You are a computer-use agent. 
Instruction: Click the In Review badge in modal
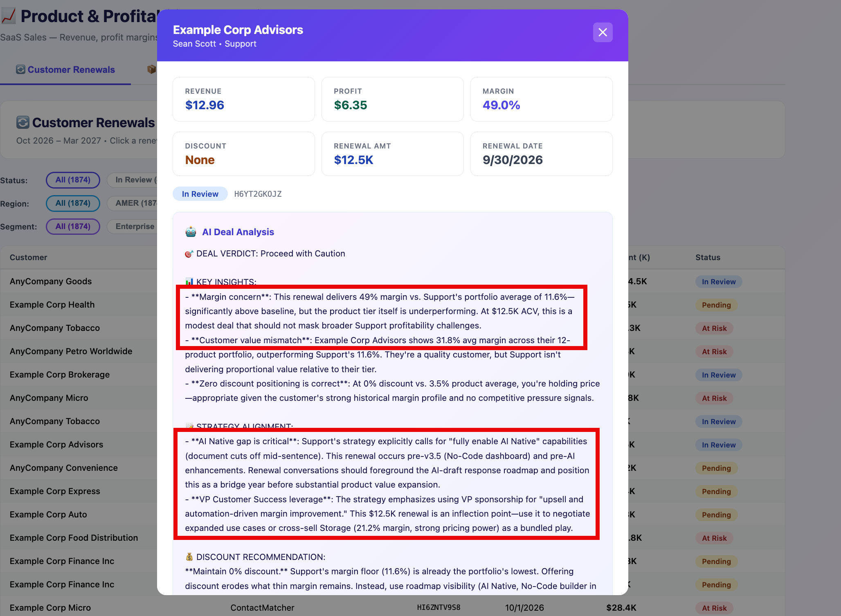pyautogui.click(x=200, y=194)
